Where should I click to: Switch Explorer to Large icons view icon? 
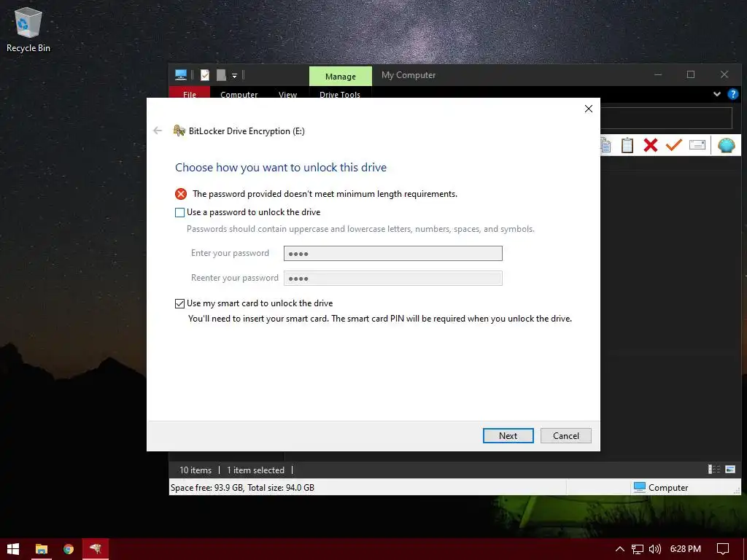click(729, 470)
